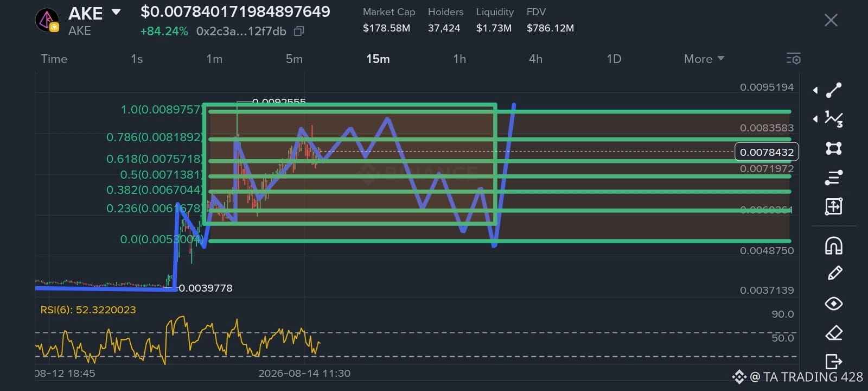The image size is (868, 391).
Task: Click the Holders count 37,424
Action: pyautogui.click(x=444, y=28)
